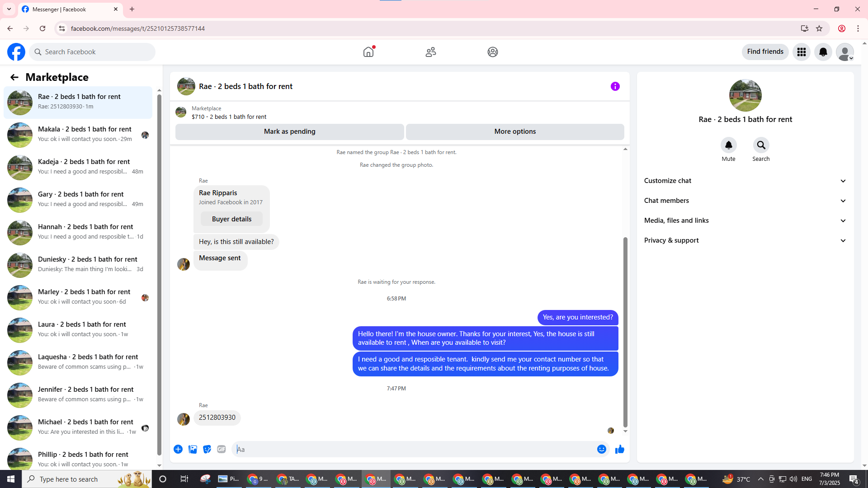Attach a photo with image icon
This screenshot has width=868, height=488.
click(x=193, y=449)
